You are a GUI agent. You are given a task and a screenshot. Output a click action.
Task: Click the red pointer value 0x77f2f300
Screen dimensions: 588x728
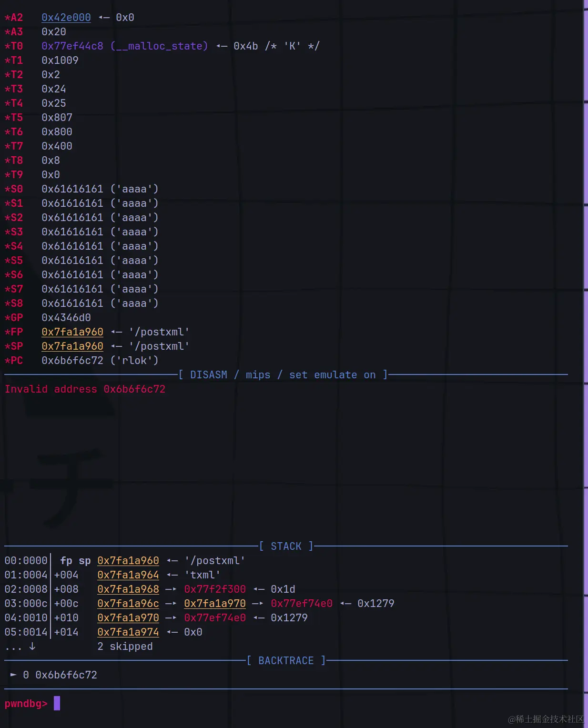click(x=215, y=589)
